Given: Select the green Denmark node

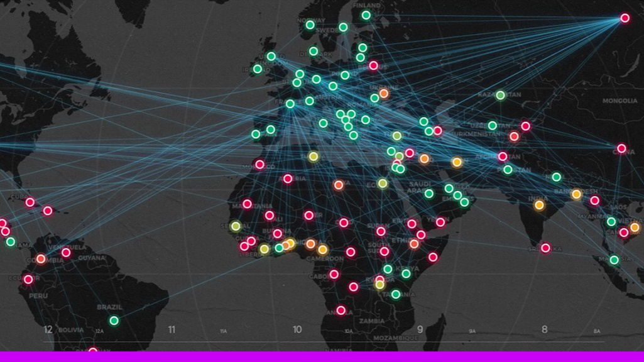Looking at the screenshot, I should (314, 52).
